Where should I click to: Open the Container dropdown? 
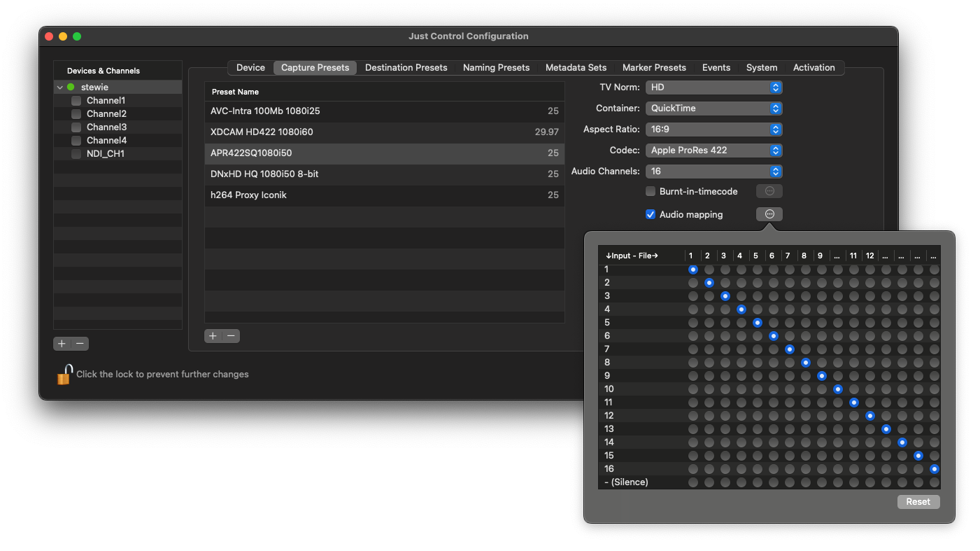point(714,109)
